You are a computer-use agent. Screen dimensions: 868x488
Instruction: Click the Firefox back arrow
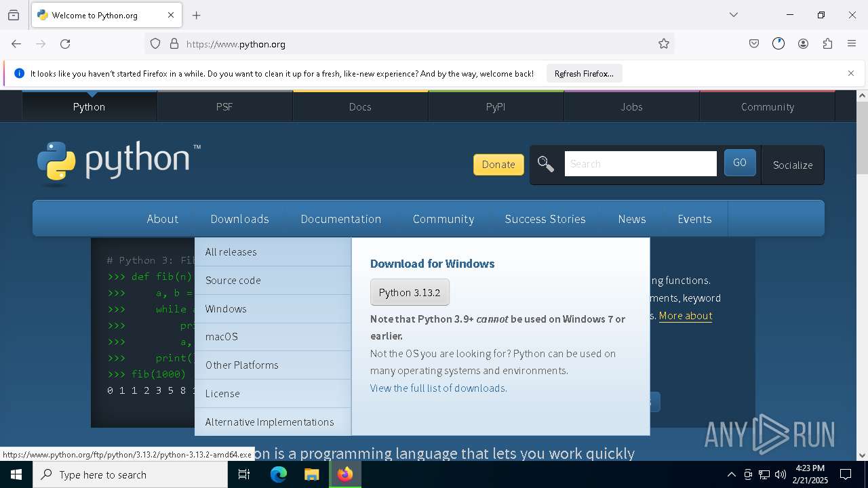pos(16,44)
